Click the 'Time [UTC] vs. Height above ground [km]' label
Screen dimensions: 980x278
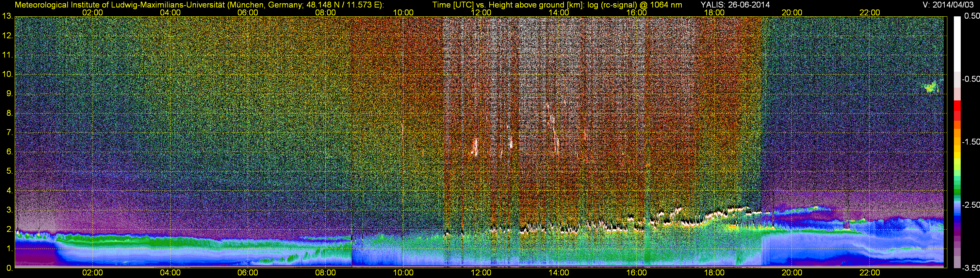(x=508, y=5)
